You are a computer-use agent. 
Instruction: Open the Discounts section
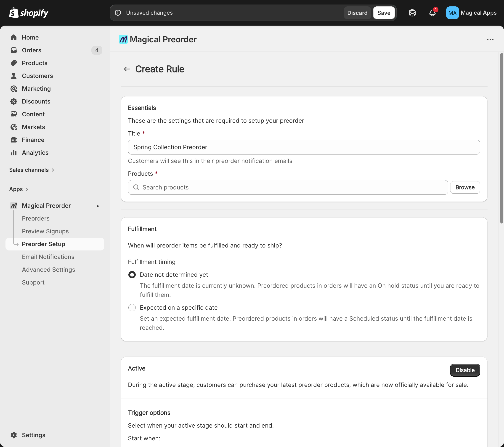click(x=36, y=101)
